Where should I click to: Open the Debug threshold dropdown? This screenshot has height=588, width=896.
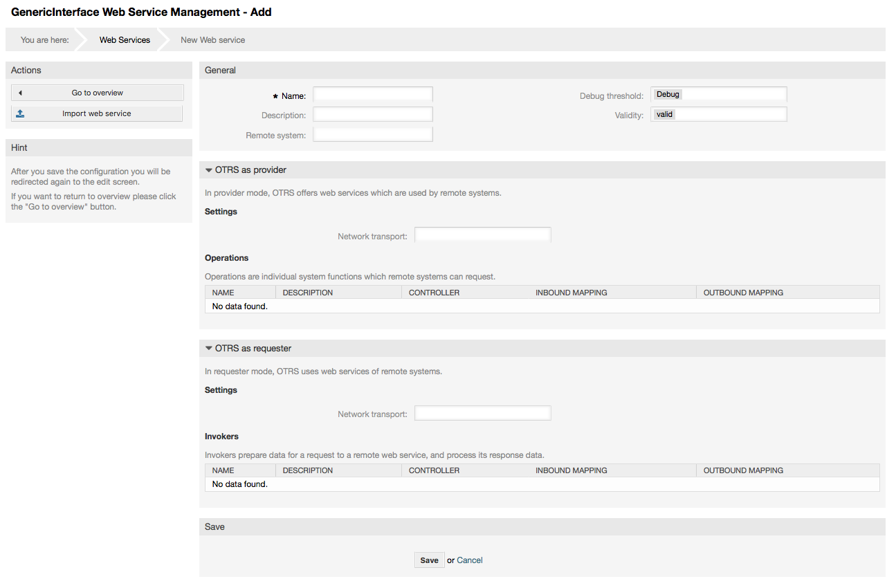(x=718, y=95)
